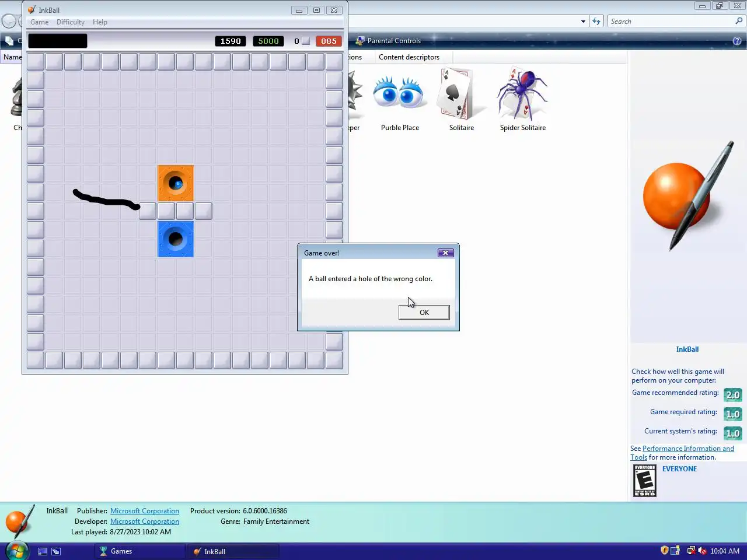
Task: Click the ESRB Everyone rating icon
Action: click(645, 481)
